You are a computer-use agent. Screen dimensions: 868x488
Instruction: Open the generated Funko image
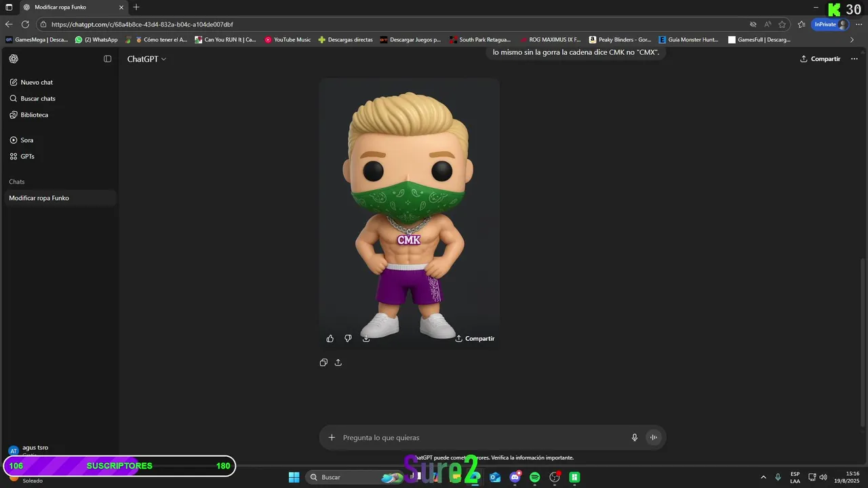click(x=410, y=213)
